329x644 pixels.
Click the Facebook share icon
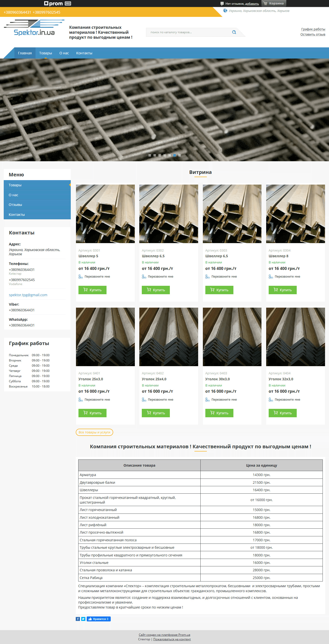pos(78,619)
